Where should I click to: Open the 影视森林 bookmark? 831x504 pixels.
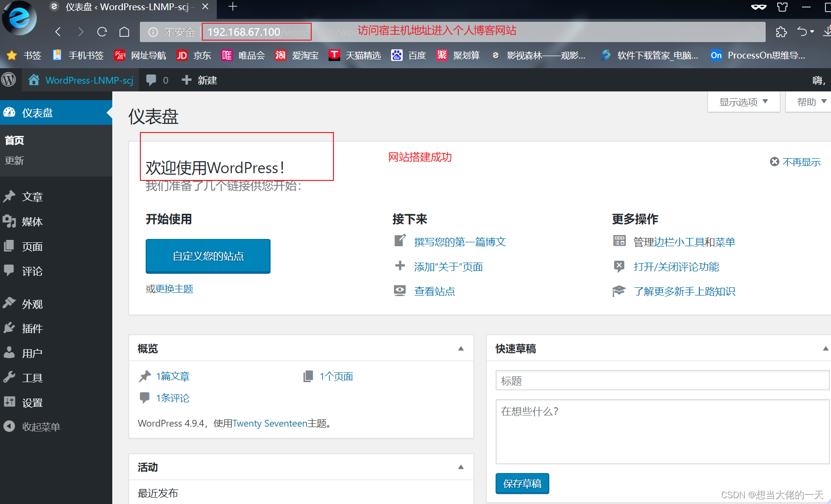point(538,56)
